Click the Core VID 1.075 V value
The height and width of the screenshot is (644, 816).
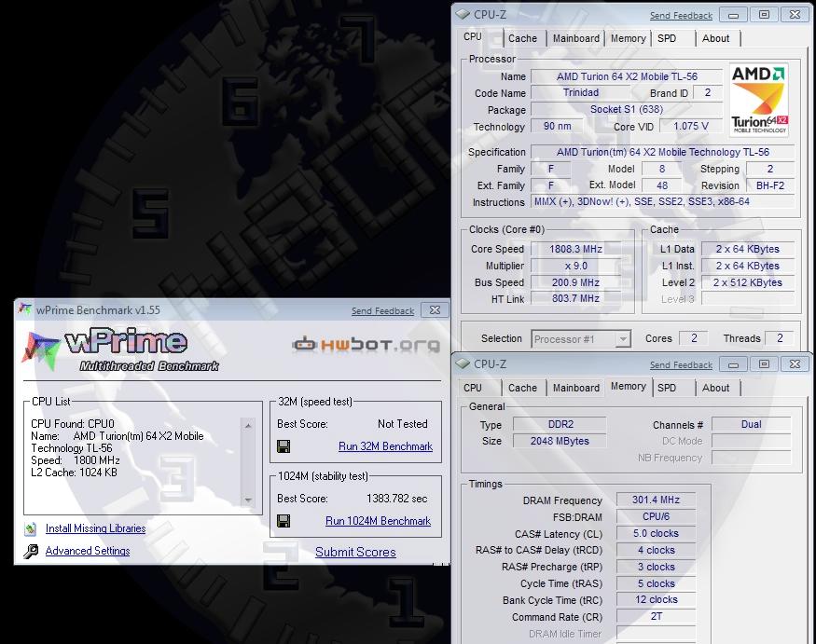[691, 126]
